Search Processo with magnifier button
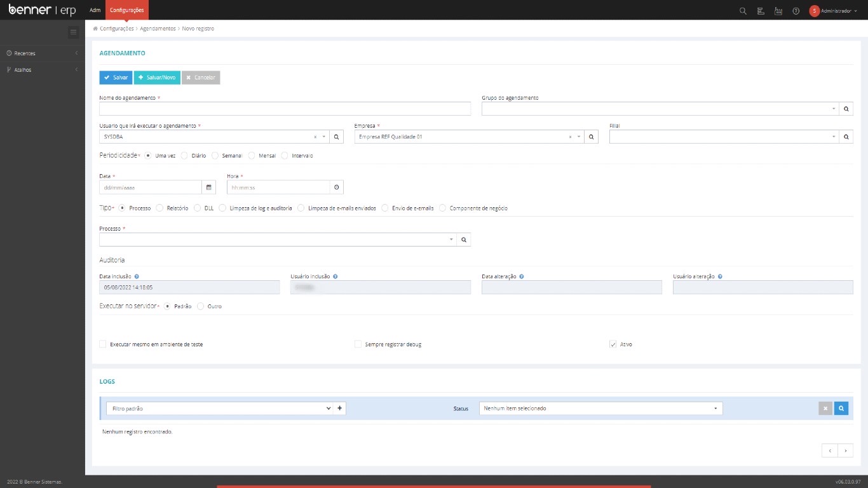Screen dimensions: 868x488 [464, 240]
